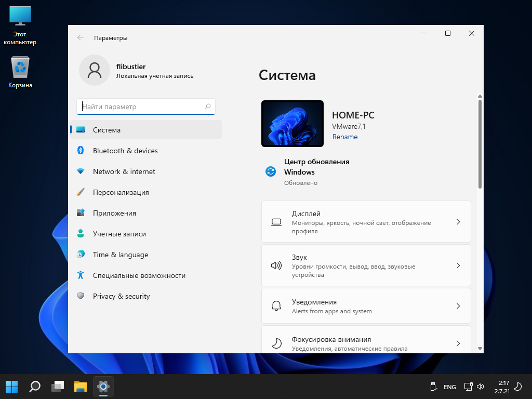Go back using the back arrow
Viewport: 532px width, 399px height.
[81, 37]
